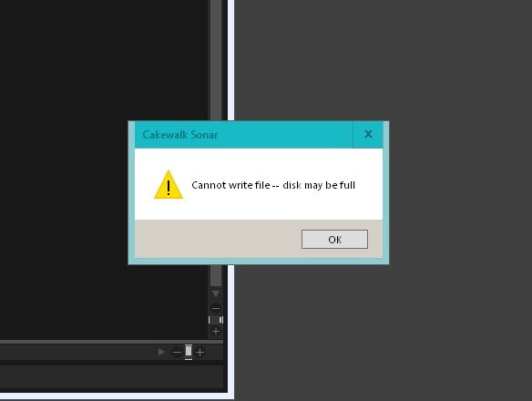The image size is (532, 401).
Task: Zoom in horizontally with the plus icon
Action: pos(200,353)
